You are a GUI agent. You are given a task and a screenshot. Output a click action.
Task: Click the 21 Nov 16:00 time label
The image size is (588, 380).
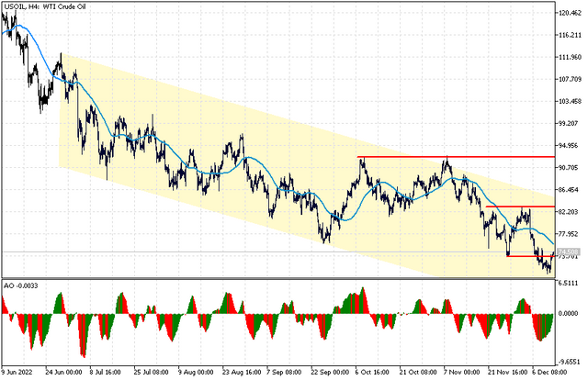point(507,372)
